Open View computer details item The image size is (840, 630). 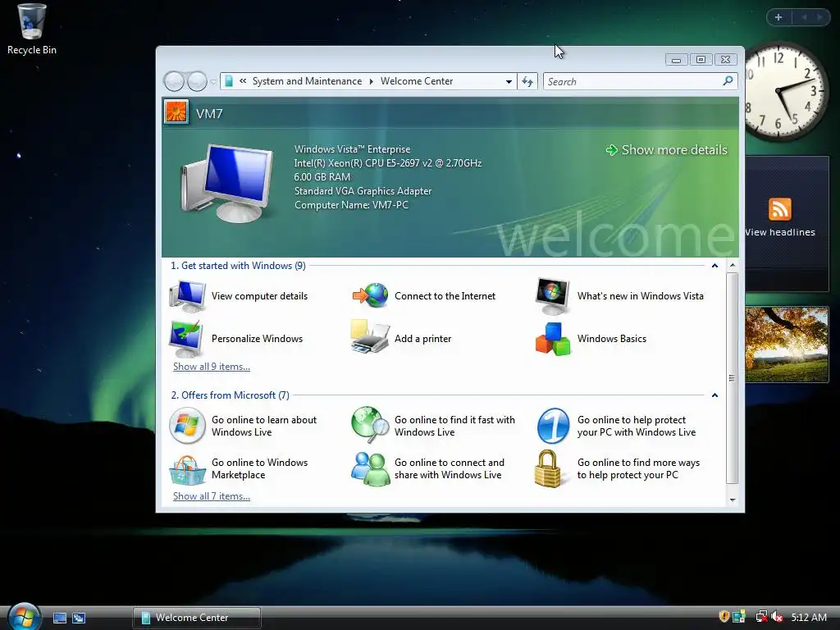coord(239,295)
